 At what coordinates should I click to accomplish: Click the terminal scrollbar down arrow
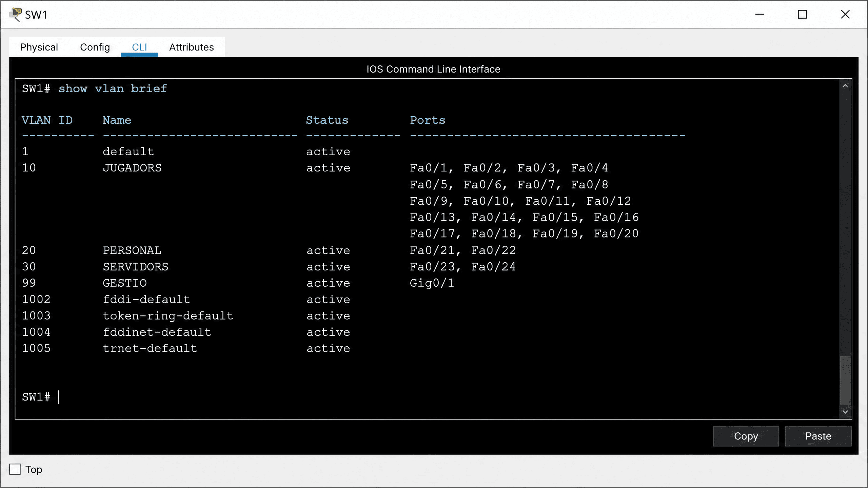tap(845, 412)
